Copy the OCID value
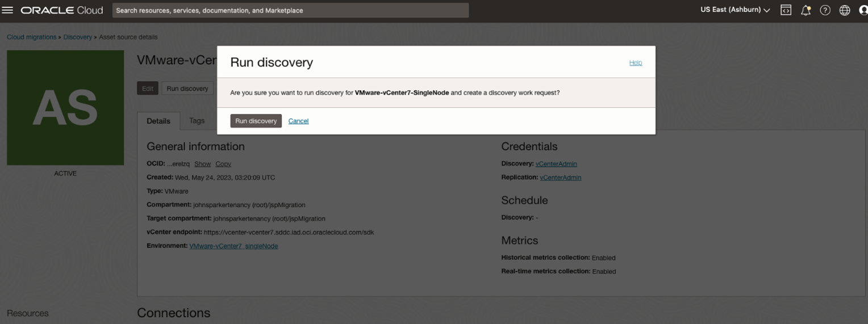Image resolution: width=868 pixels, height=324 pixels. (x=223, y=164)
